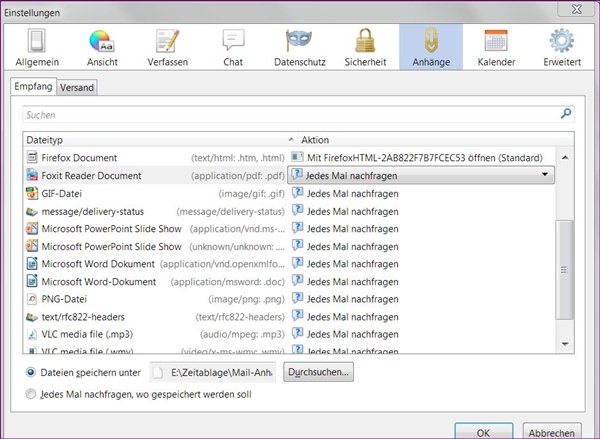Open the Chat settings section

[x=233, y=47]
